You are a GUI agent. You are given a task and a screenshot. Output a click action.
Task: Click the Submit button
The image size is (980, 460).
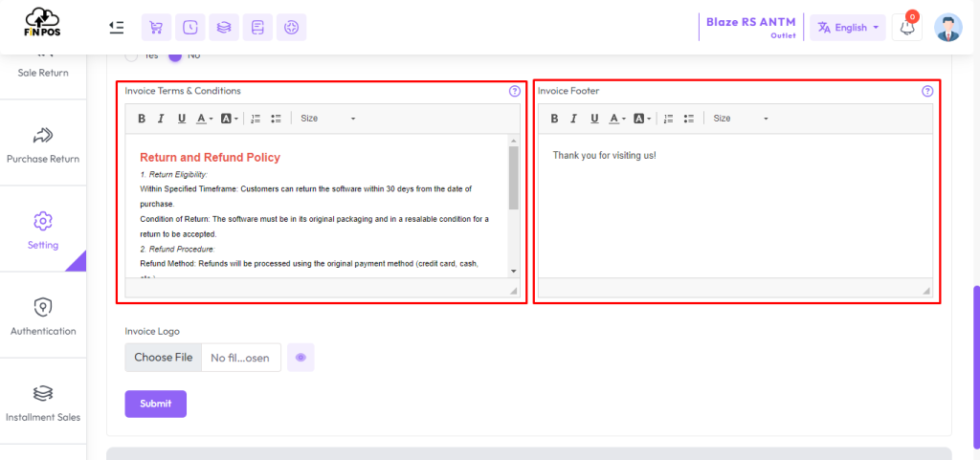[156, 404]
